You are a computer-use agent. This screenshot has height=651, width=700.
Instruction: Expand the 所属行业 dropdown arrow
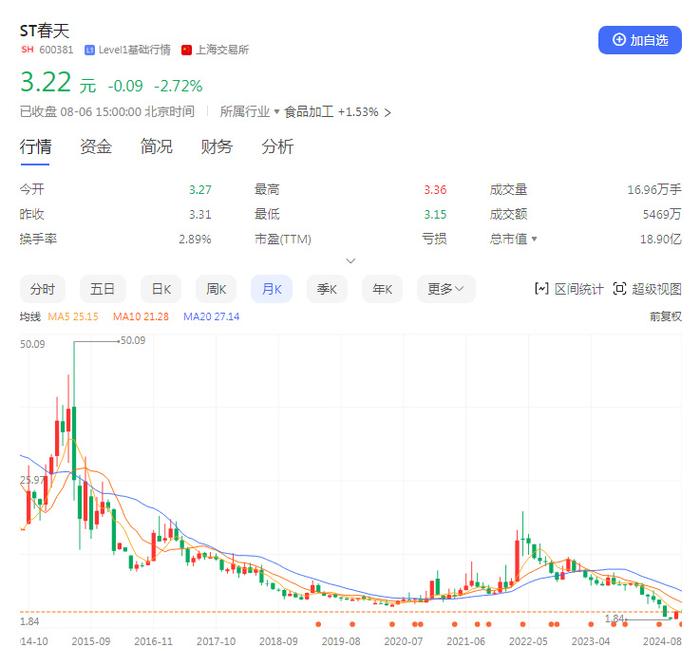(277, 111)
